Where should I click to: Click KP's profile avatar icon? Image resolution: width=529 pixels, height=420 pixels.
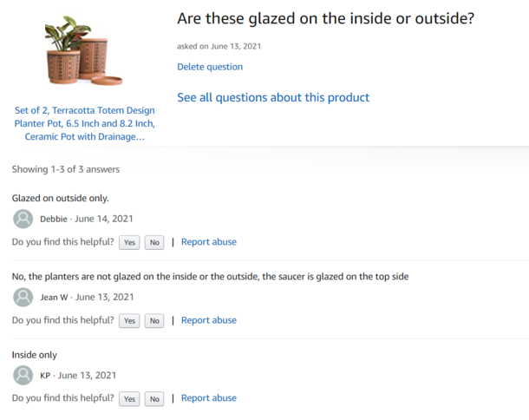coord(23,376)
